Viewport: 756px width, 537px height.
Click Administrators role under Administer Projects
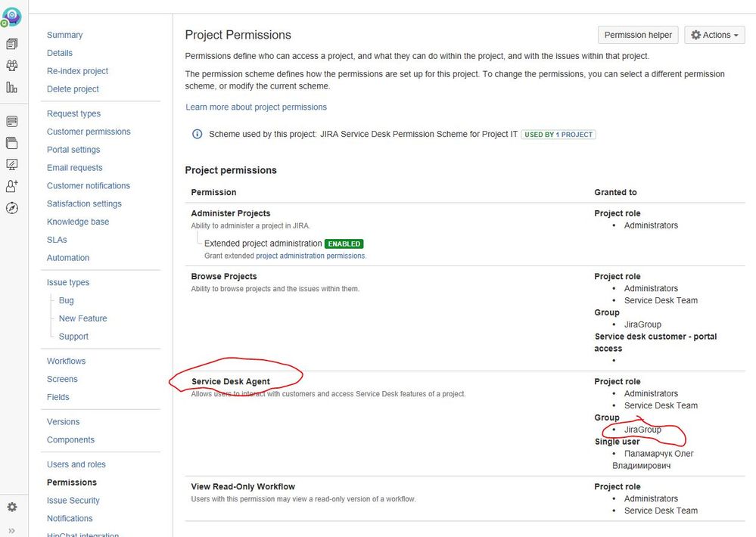[651, 225]
